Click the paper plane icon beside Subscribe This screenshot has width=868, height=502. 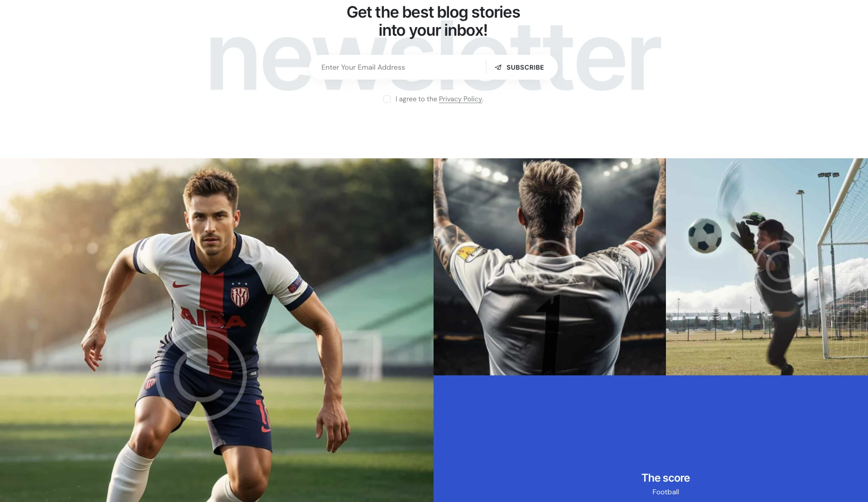pyautogui.click(x=498, y=67)
